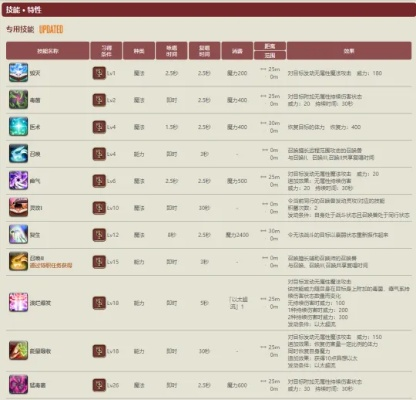Click the class icon in 能量吸收 row
This screenshot has height=400, width=416.
click(99, 351)
